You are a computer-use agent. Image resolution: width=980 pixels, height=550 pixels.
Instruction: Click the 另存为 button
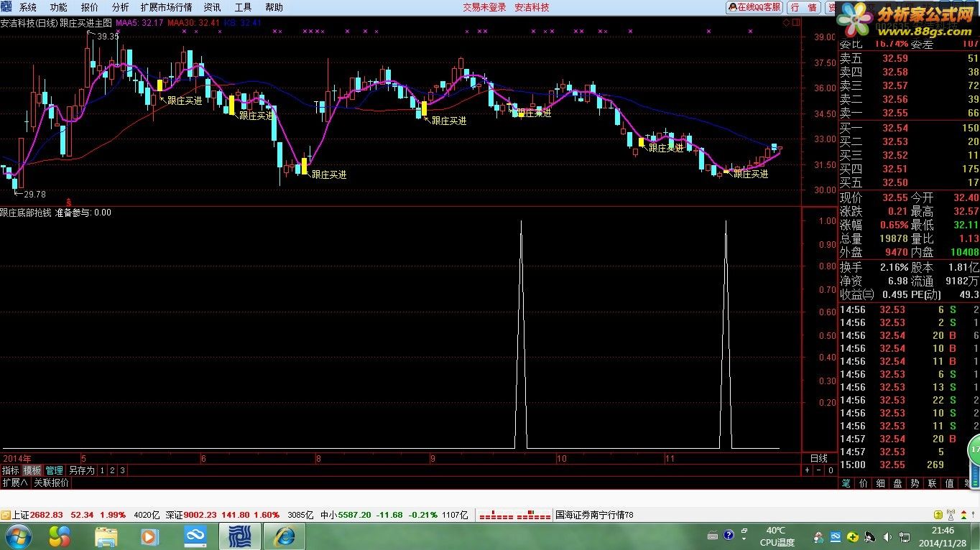click(x=81, y=470)
